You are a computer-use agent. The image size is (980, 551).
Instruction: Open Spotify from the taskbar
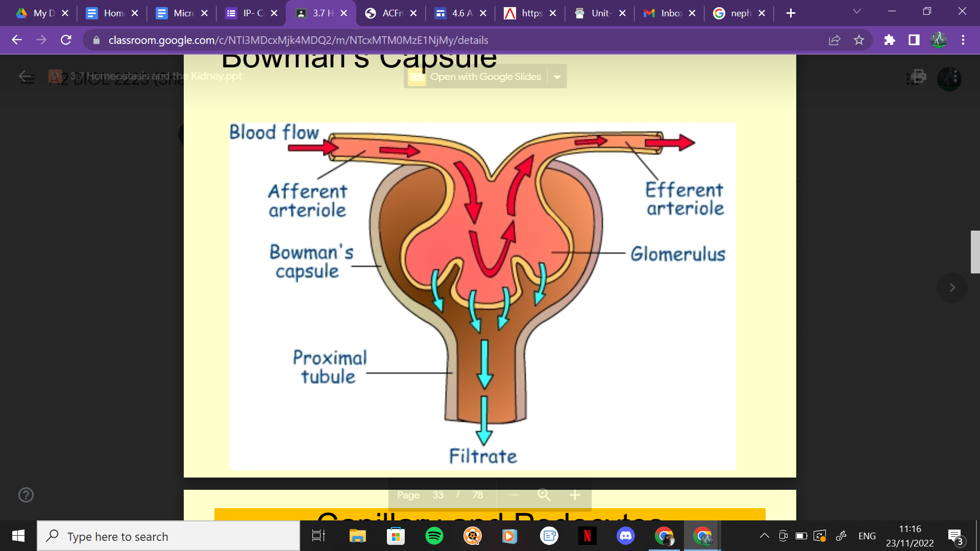[434, 536]
